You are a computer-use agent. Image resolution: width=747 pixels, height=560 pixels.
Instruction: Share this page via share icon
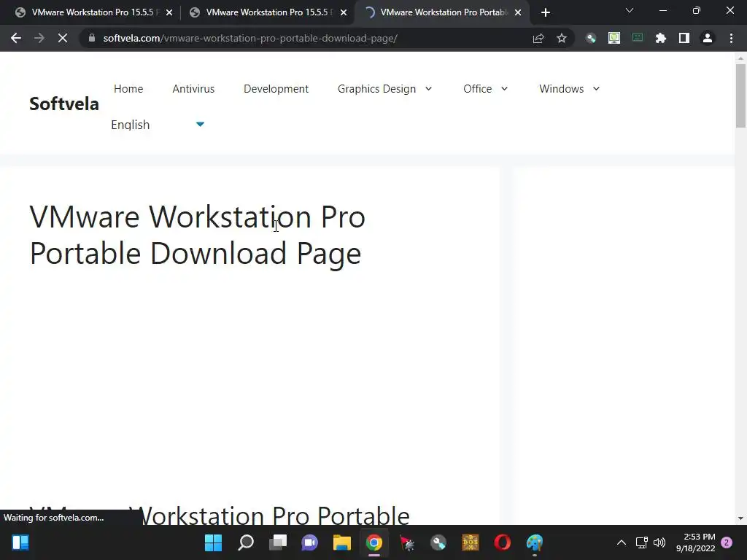click(x=538, y=38)
